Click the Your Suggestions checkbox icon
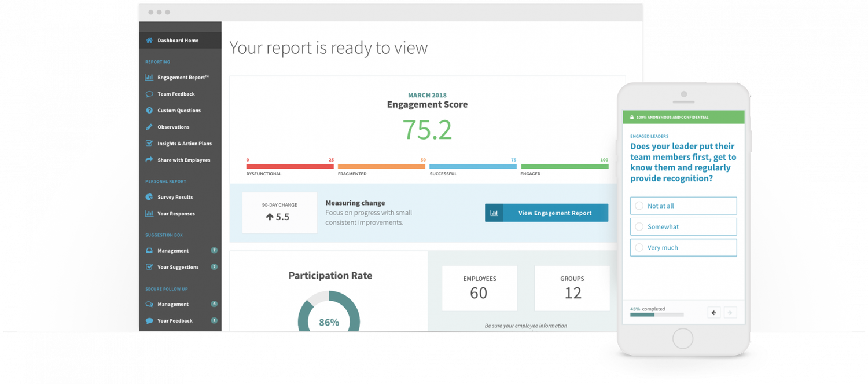Image resolution: width=868 pixels, height=384 pixels. pos(149,267)
